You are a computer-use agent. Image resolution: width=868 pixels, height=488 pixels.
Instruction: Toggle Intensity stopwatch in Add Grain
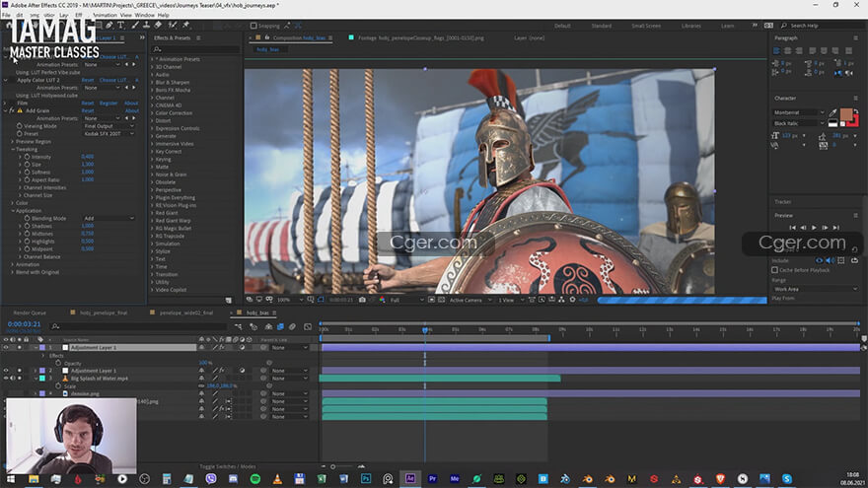tap(27, 157)
